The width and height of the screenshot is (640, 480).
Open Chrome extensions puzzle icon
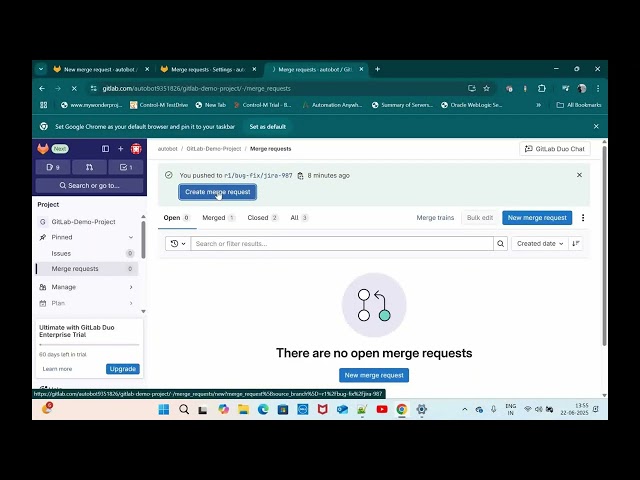coord(542,89)
